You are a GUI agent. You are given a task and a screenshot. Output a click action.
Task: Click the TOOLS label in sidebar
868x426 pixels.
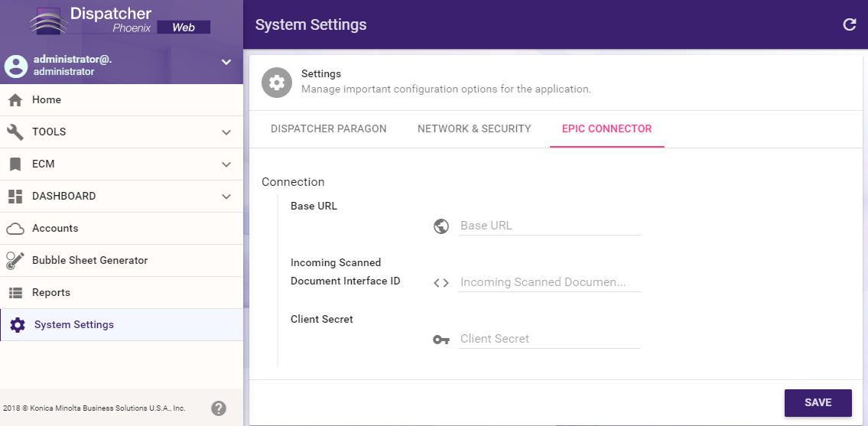tap(49, 132)
